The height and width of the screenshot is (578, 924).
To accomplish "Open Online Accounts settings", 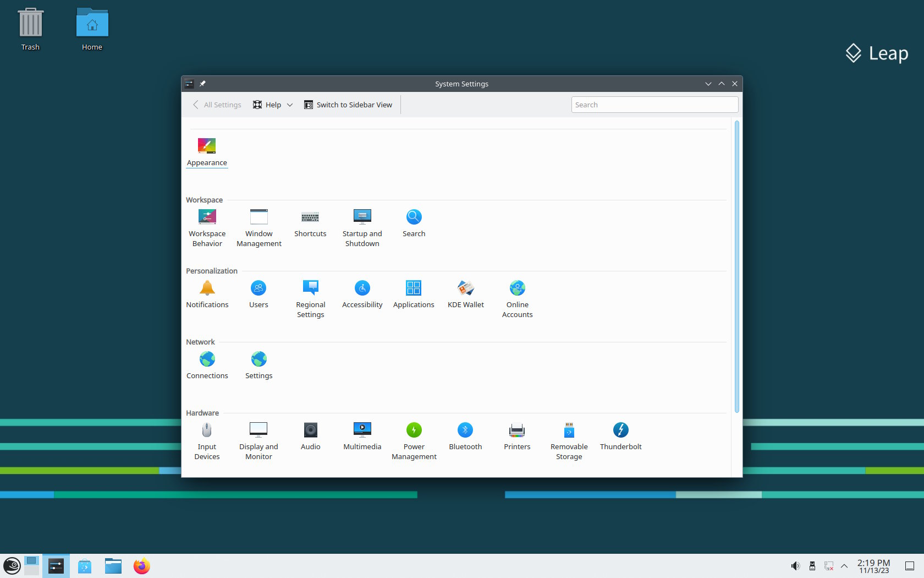I will 517,299.
